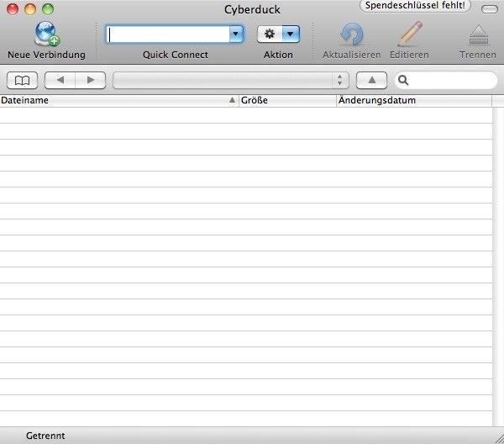504x444 pixels.
Task: Sort by the Änderungsdatum column header
Action: point(414,100)
